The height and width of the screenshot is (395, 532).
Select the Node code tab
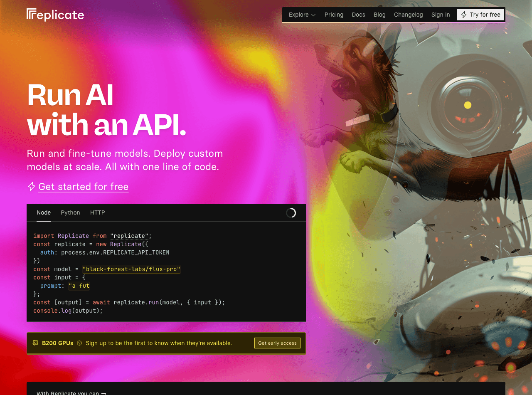44,213
